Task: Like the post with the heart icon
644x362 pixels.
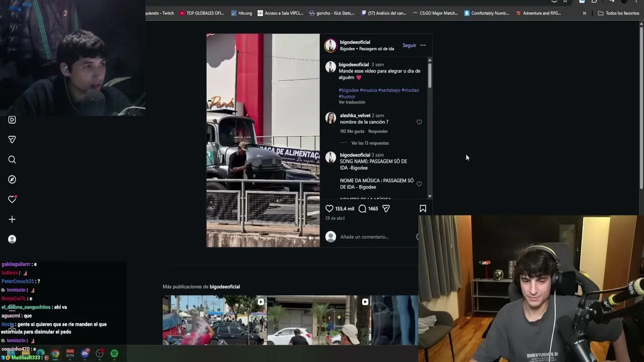Action: point(329,209)
